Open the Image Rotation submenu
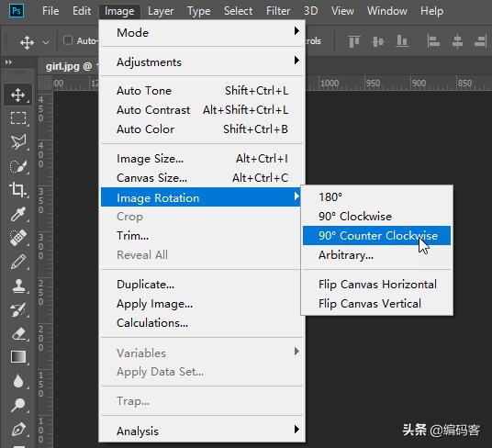 coord(201,197)
